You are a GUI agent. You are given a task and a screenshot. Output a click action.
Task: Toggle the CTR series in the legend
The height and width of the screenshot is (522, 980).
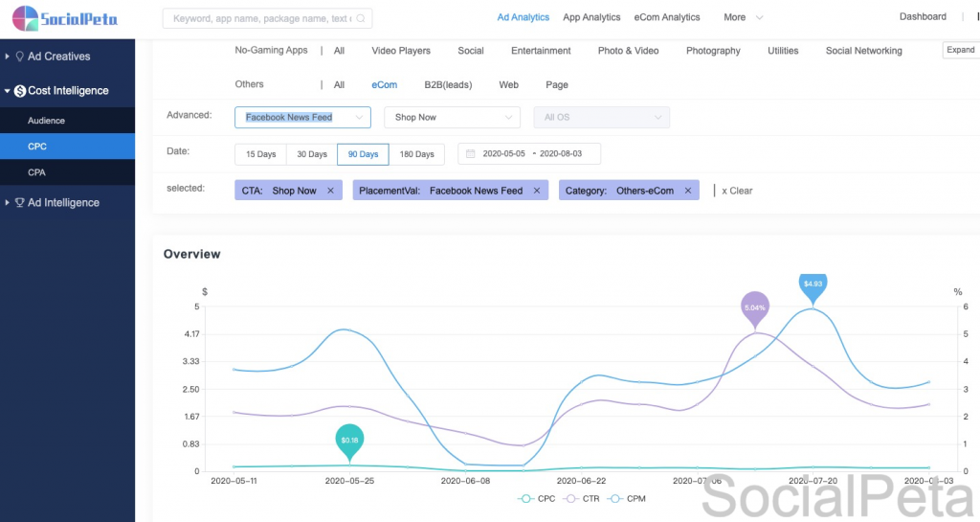(x=581, y=499)
